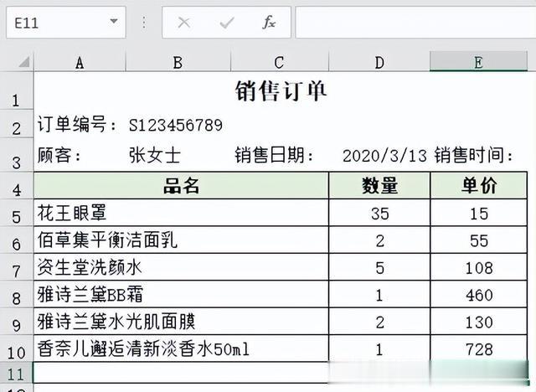The height and width of the screenshot is (392, 536).
Task: Select row 8 header
Action: (x=17, y=294)
